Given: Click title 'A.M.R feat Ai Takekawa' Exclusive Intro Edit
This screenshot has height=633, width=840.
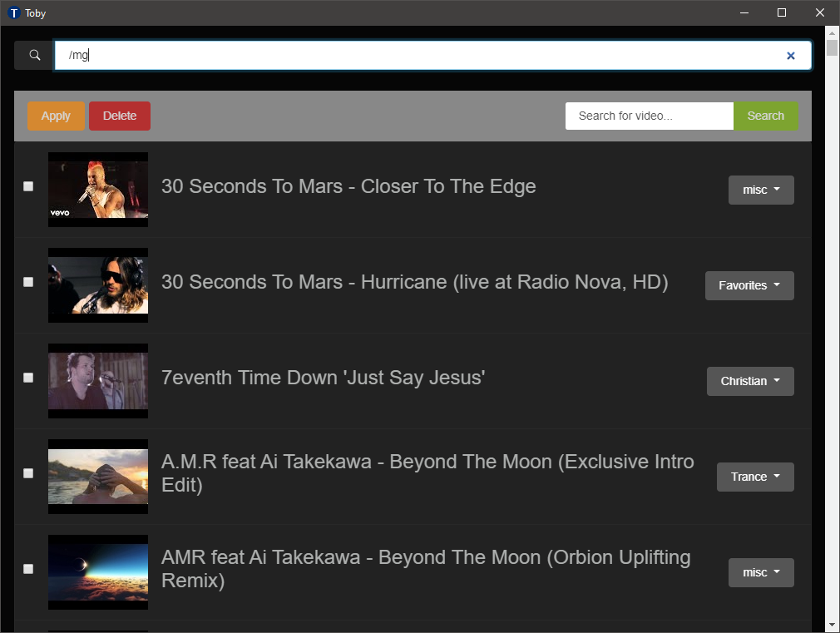Looking at the screenshot, I should (427, 473).
